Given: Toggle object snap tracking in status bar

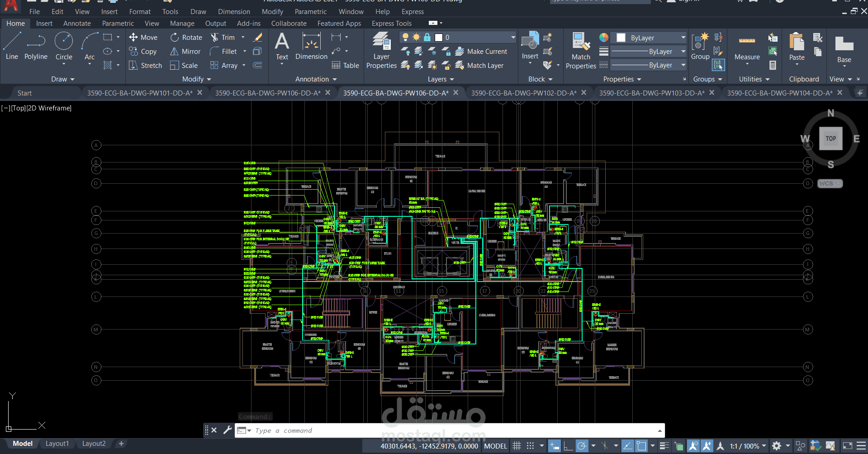Looking at the screenshot, I should tap(627, 446).
